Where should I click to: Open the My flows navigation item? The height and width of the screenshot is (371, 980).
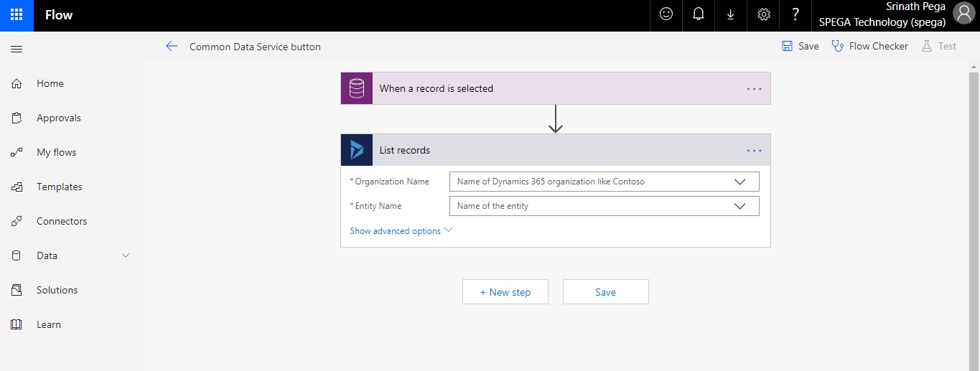click(56, 152)
